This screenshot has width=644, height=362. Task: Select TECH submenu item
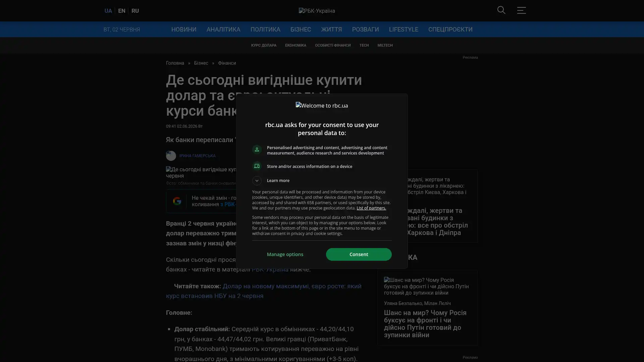click(364, 45)
